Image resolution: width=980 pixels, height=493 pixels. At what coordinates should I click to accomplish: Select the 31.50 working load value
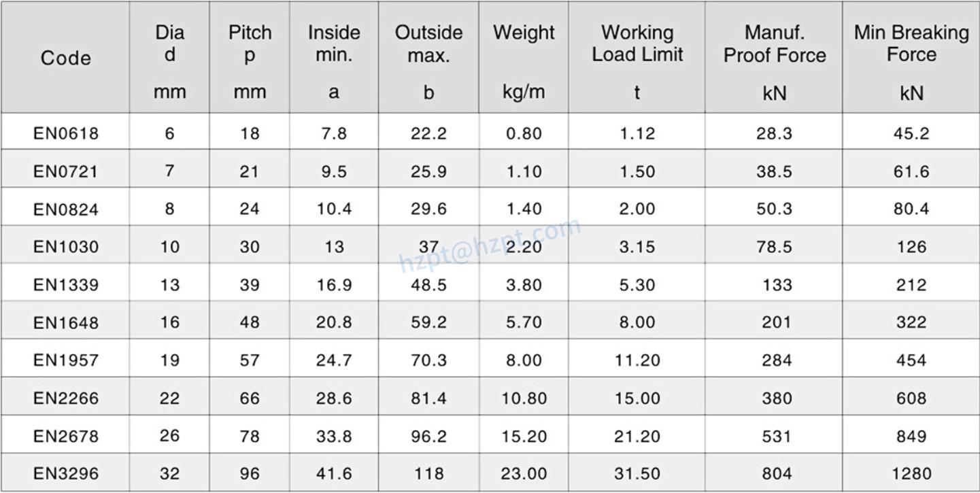tap(637, 474)
